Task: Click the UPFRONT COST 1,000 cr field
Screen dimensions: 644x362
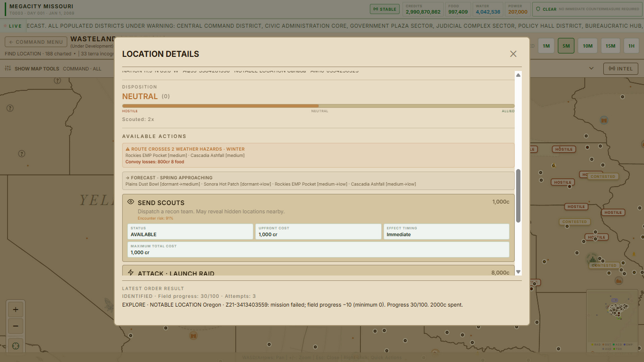Action: pyautogui.click(x=318, y=231)
